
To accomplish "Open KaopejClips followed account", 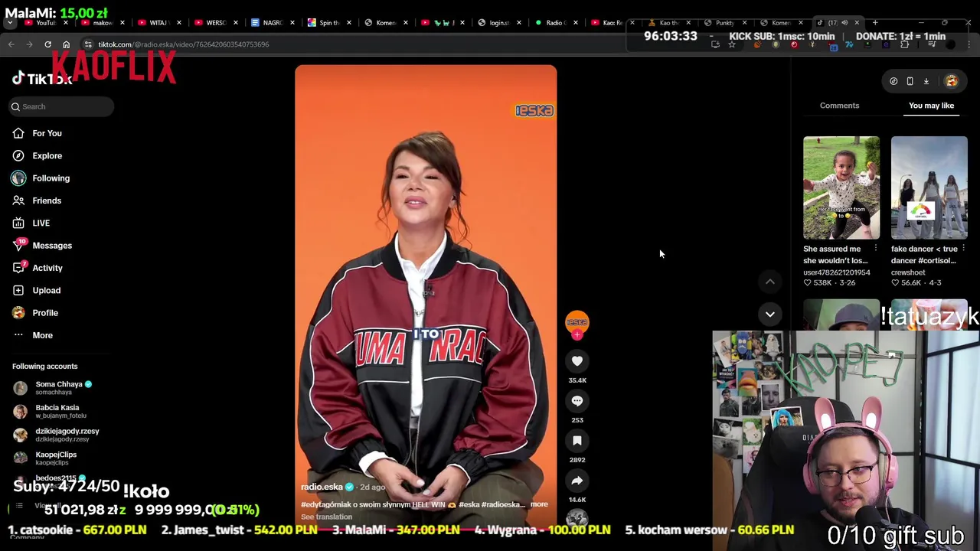I will (57, 458).
